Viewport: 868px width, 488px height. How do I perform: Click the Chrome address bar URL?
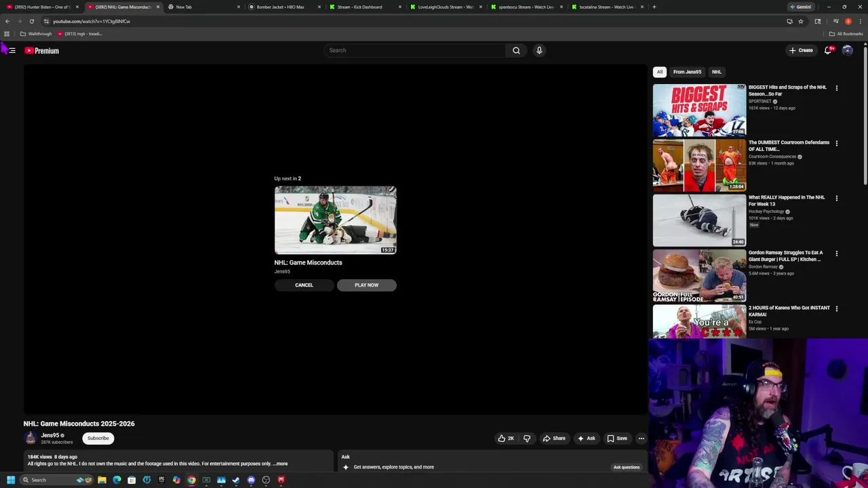tap(92, 21)
